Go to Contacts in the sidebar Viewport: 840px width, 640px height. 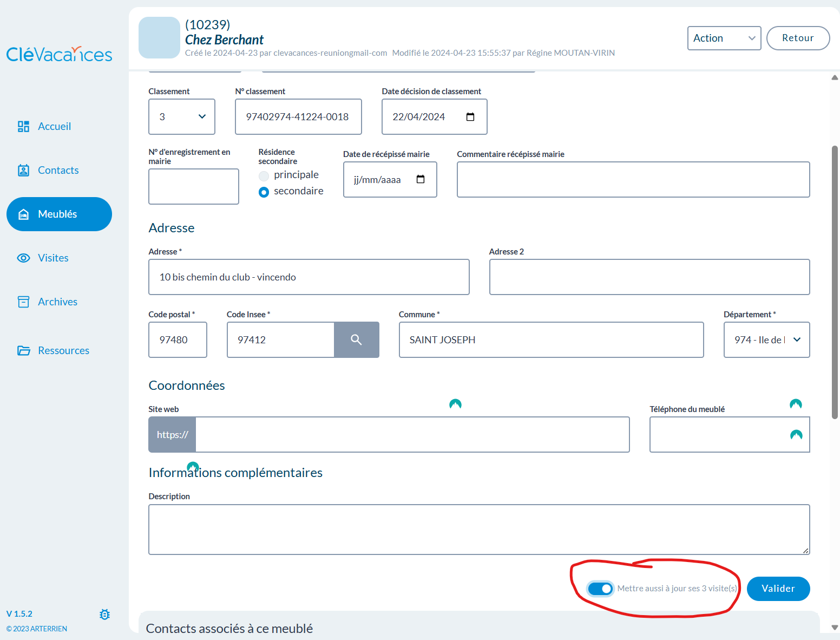pos(58,170)
